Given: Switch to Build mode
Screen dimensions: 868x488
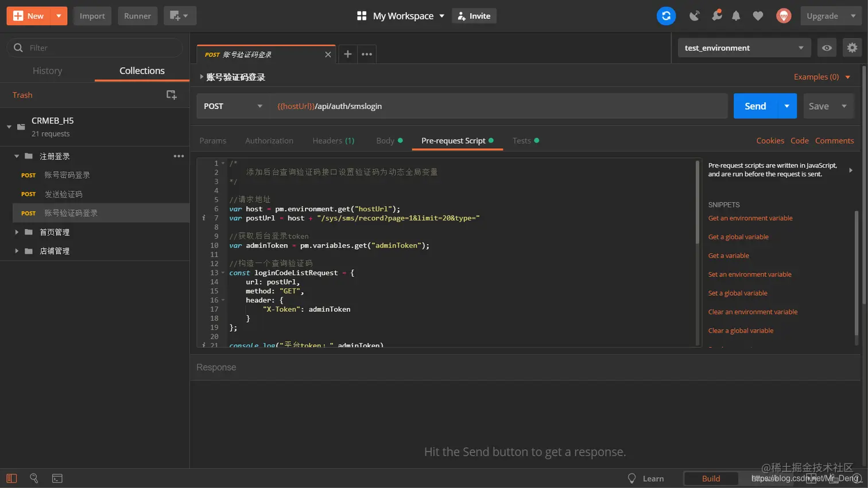Looking at the screenshot, I should [711, 479].
